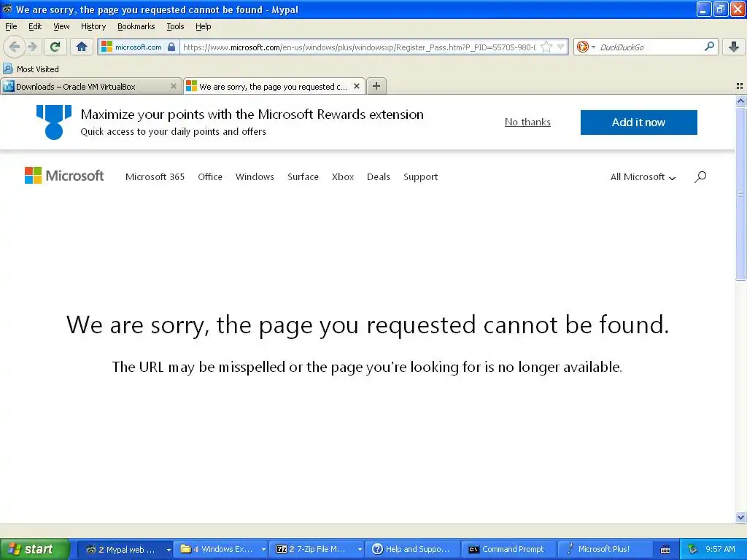The height and width of the screenshot is (560, 747).
Task: Open the Support nav link
Action: pyautogui.click(x=421, y=176)
